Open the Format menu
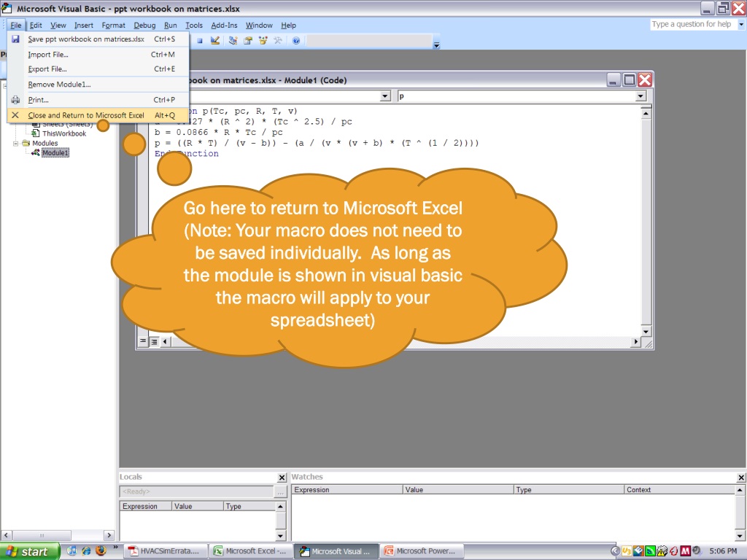The image size is (747, 560). click(113, 26)
